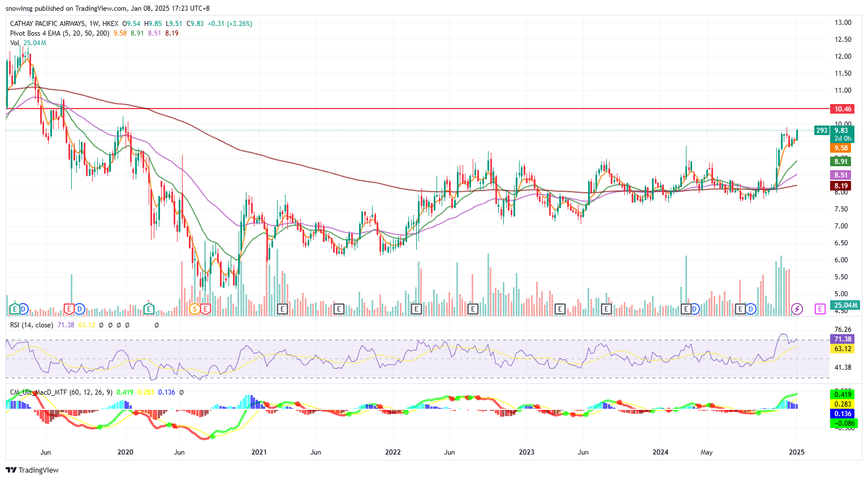Click the Pivot Boss 4 EMA indicator legend

click(60, 33)
